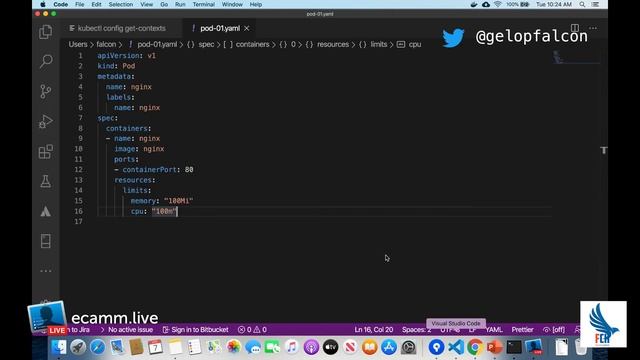Open Safari from the Dock
Screen dimensions: 640x360
click(98, 347)
